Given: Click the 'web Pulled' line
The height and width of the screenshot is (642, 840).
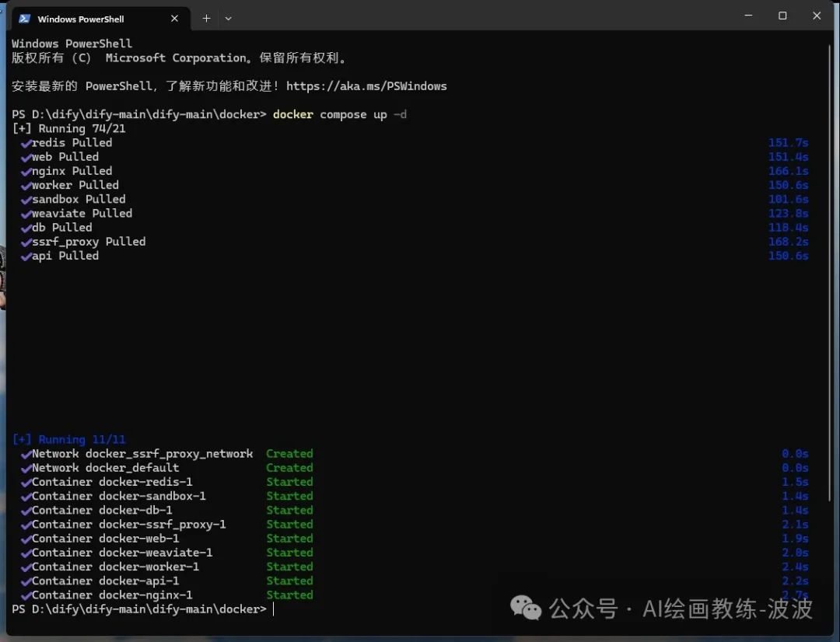Looking at the screenshot, I should 60,157.
